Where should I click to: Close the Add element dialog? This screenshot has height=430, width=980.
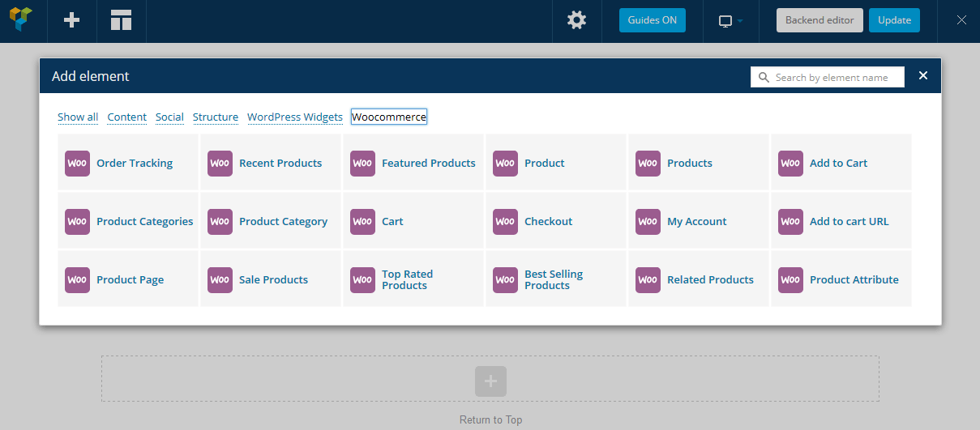[x=922, y=75]
